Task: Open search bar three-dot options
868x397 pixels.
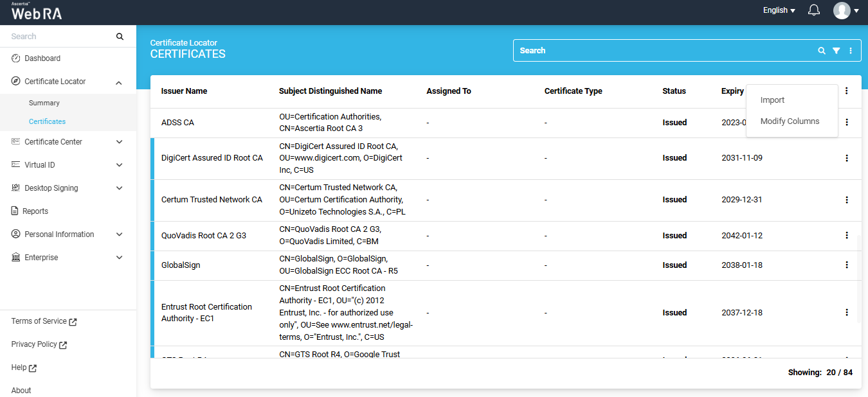Action: tap(851, 51)
